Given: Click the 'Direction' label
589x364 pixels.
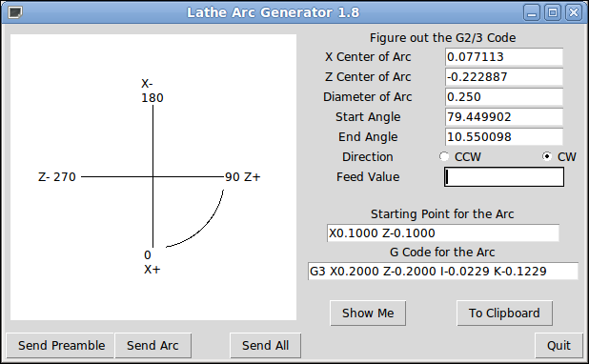Looking at the screenshot, I should click(x=367, y=156).
